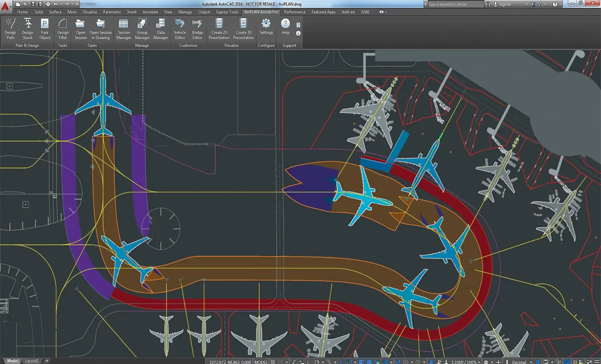Select the Design Stand tool
Screen dimensions: 601x364
pos(27,28)
